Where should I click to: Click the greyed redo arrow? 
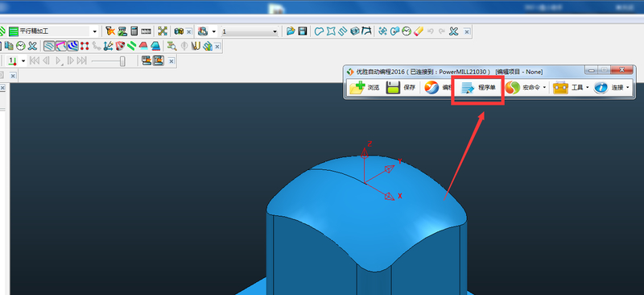pos(441,31)
